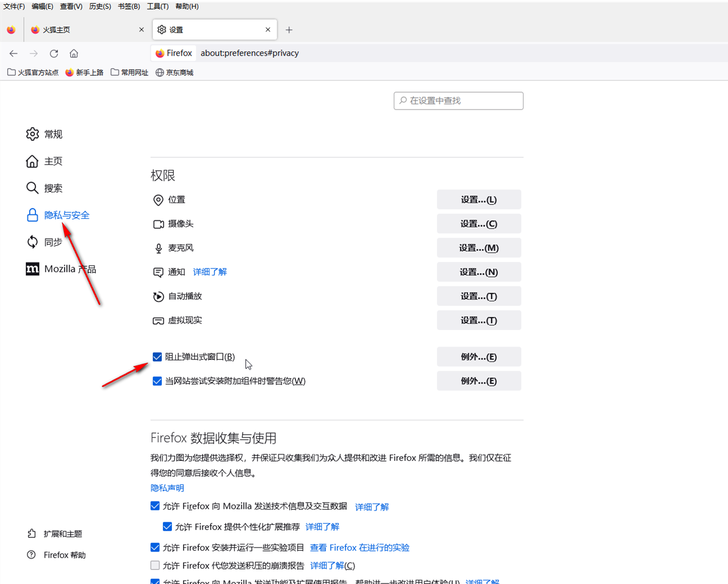Click the 自动播放 autoplay icon

click(158, 296)
